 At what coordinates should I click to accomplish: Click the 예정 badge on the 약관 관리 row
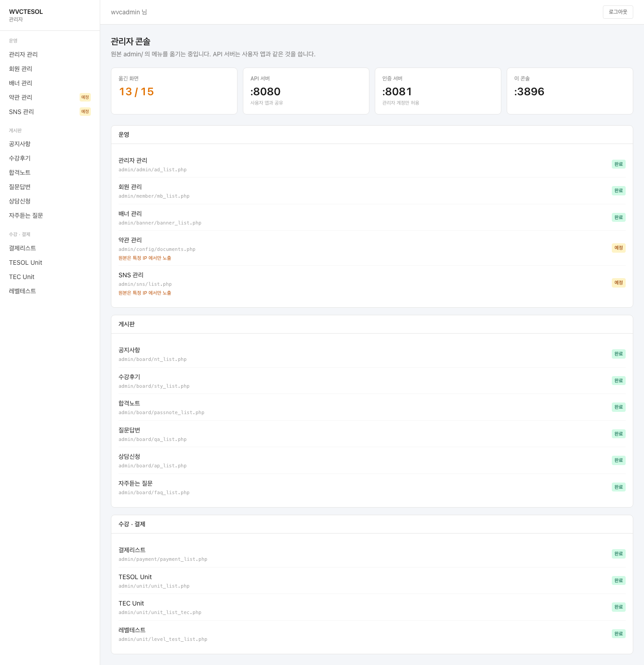pos(619,248)
